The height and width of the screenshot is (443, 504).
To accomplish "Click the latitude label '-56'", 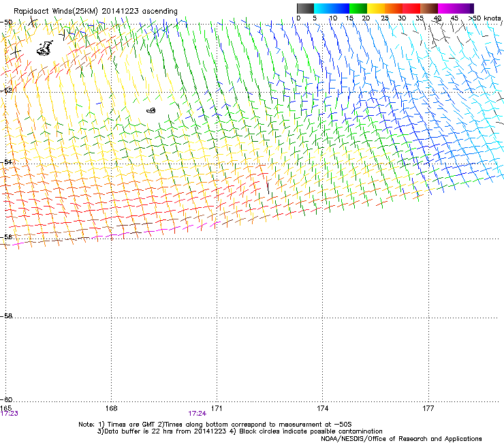I will click(6, 236).
